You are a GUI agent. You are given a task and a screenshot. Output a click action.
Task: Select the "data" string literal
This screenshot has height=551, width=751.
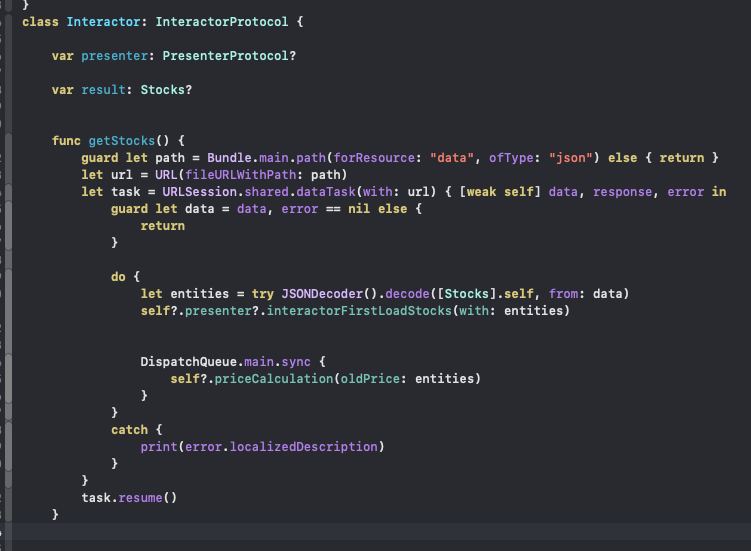coord(452,158)
